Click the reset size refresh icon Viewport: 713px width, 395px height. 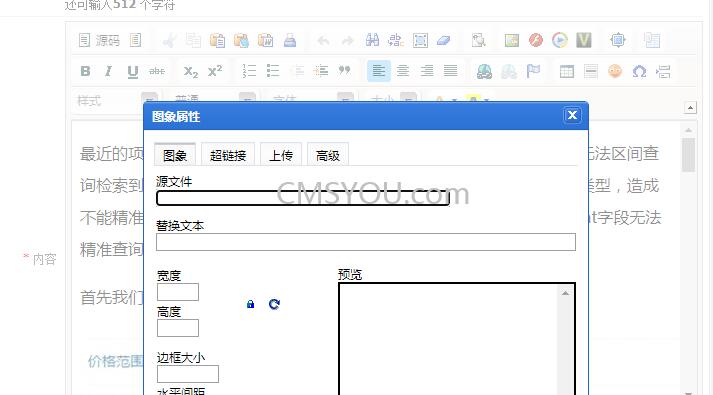(x=274, y=304)
